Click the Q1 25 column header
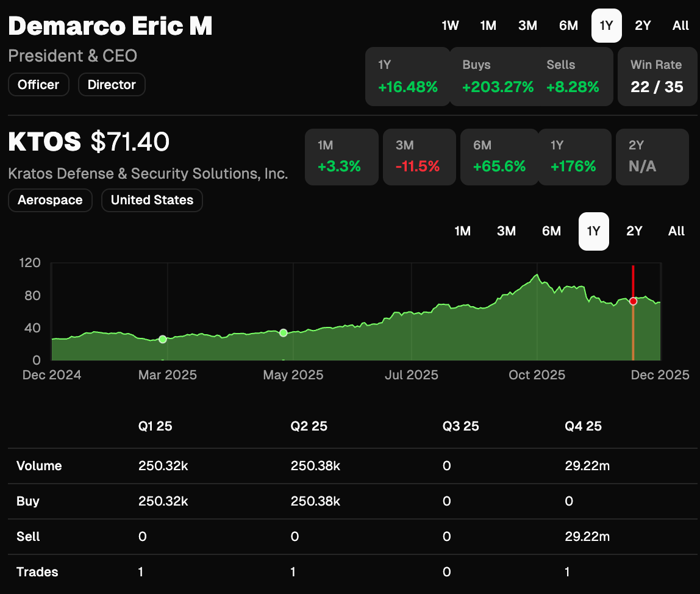700x594 pixels. (x=155, y=426)
